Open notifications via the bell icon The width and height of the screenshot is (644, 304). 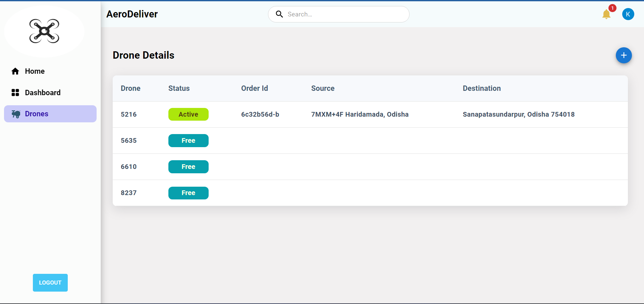point(606,14)
